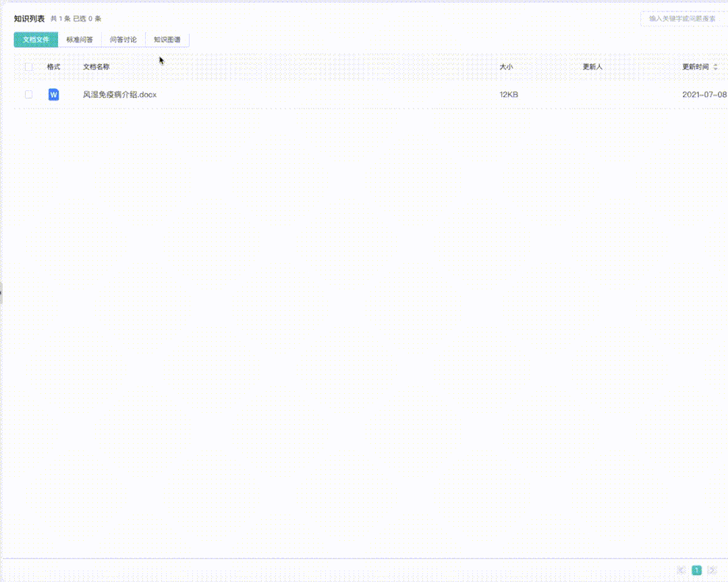This screenshot has width=728, height=582.
Task: Click the 大小 column header
Action: click(x=506, y=67)
